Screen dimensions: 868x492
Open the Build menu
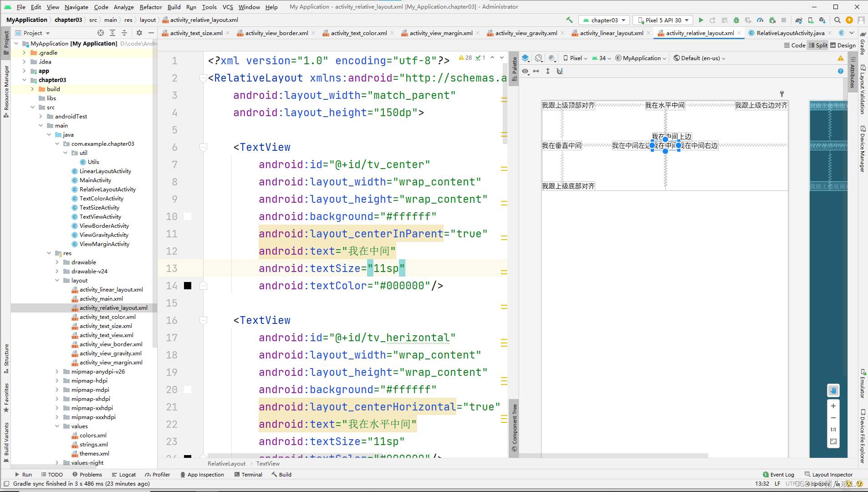pos(174,7)
